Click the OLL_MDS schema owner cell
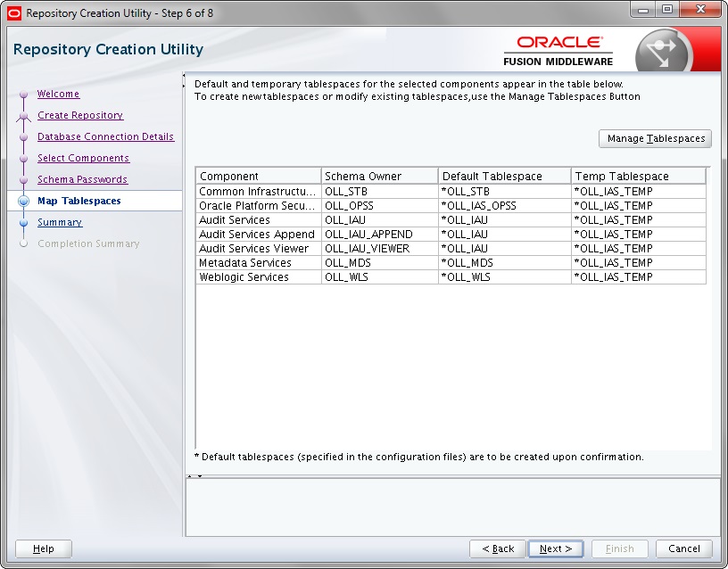This screenshot has height=569, width=728. point(380,263)
